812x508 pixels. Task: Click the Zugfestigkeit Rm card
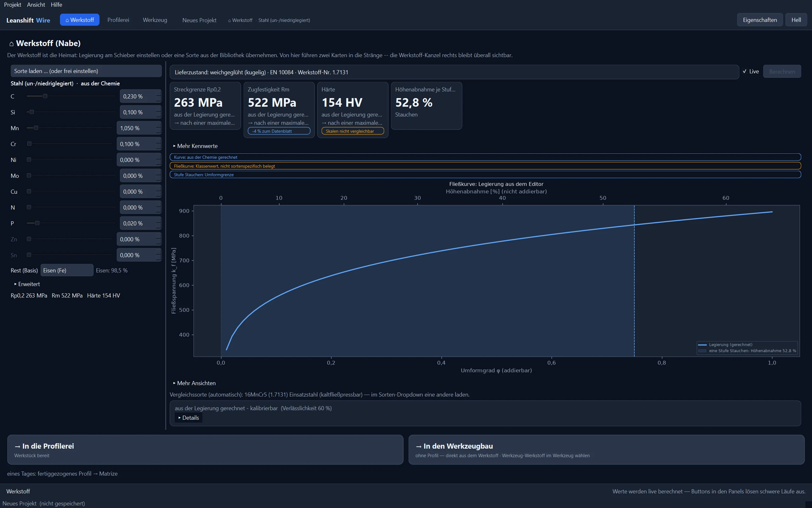pos(279,110)
